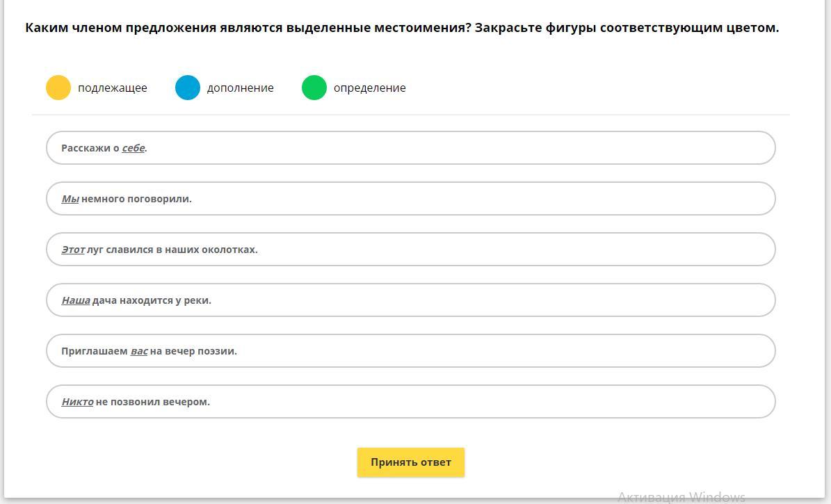Select the box 'Приглашаем вас на вечер поэзии'
The width and height of the screenshot is (831, 504).
(x=410, y=351)
